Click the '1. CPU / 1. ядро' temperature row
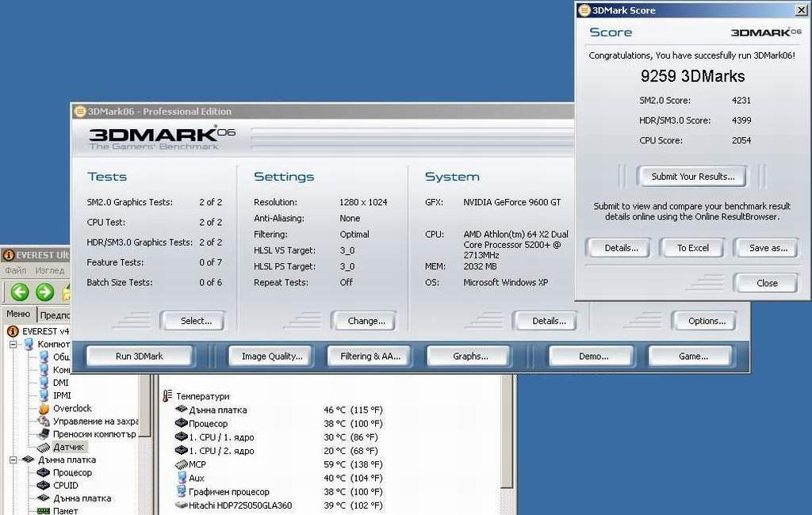 tap(278, 437)
